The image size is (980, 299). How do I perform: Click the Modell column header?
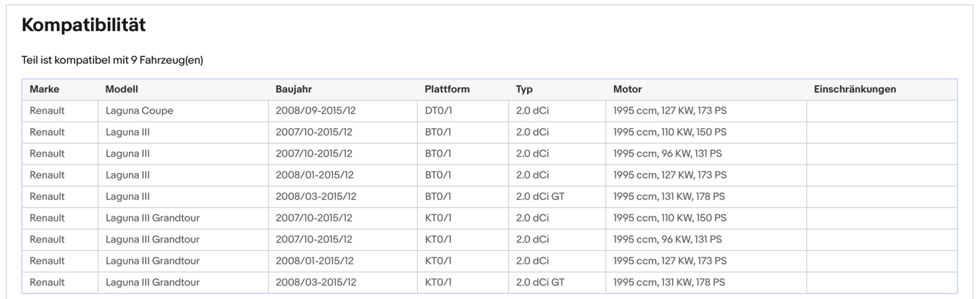[x=121, y=89]
